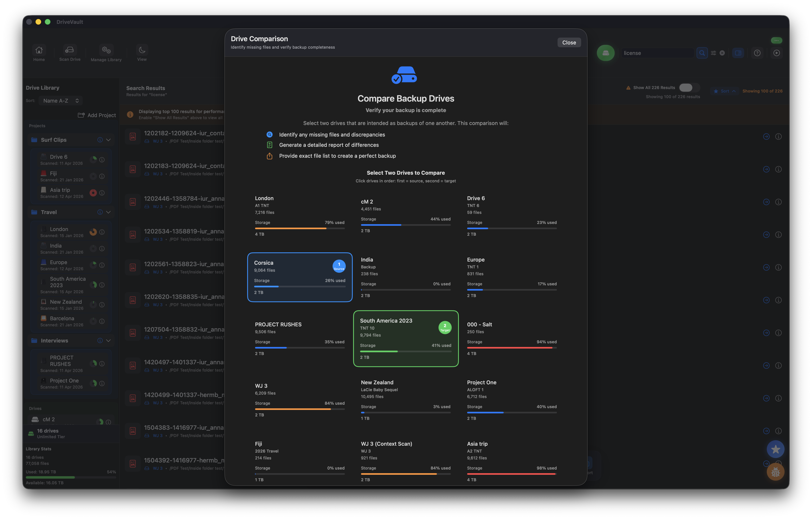Click the Surf Clips folder icon

pos(34,140)
